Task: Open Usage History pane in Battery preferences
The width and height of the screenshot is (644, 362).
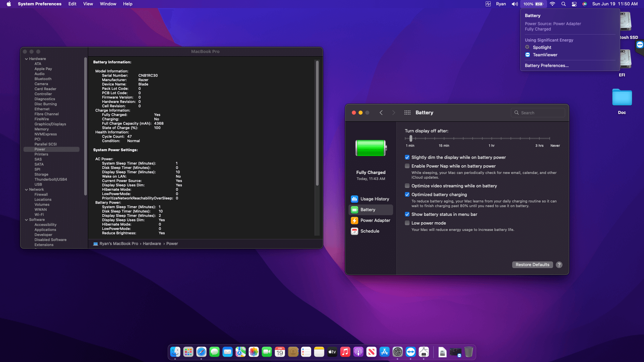Action: 371,199
